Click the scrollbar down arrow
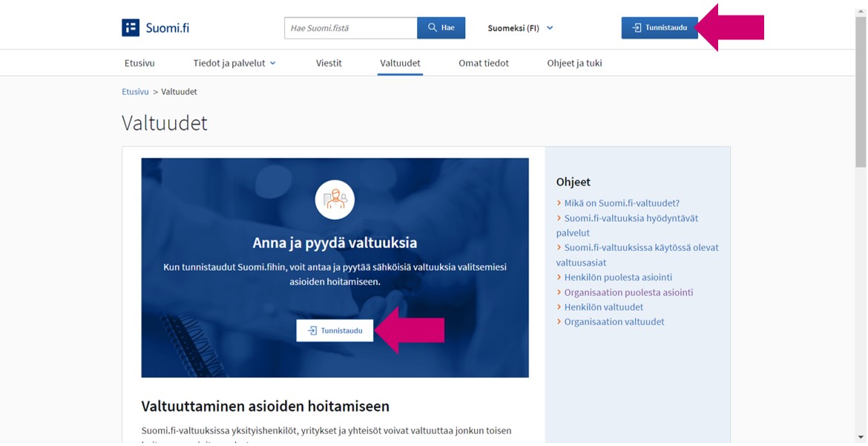This screenshot has height=446, width=868. pyautogui.click(x=861, y=436)
